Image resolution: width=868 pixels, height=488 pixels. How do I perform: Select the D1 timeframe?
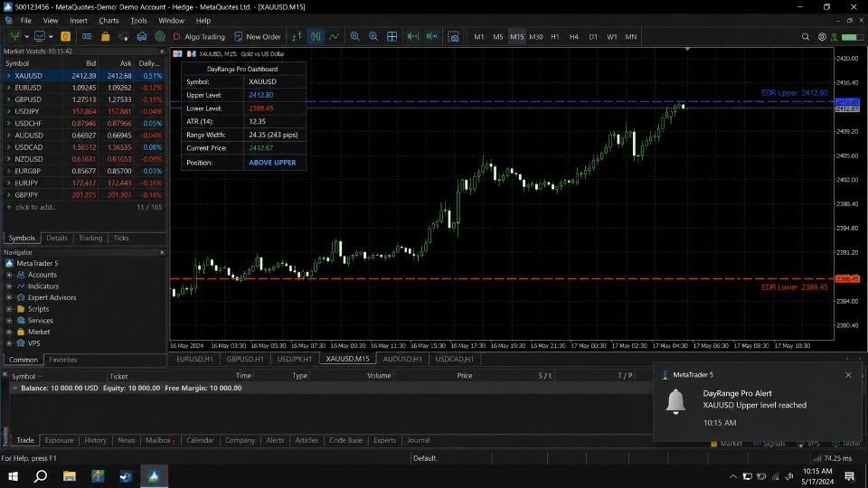[593, 36]
